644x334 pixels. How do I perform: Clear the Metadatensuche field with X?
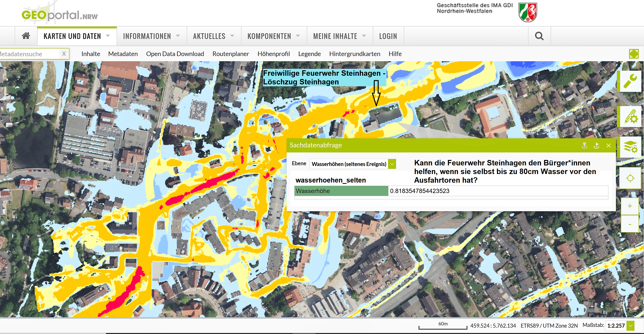(x=64, y=54)
